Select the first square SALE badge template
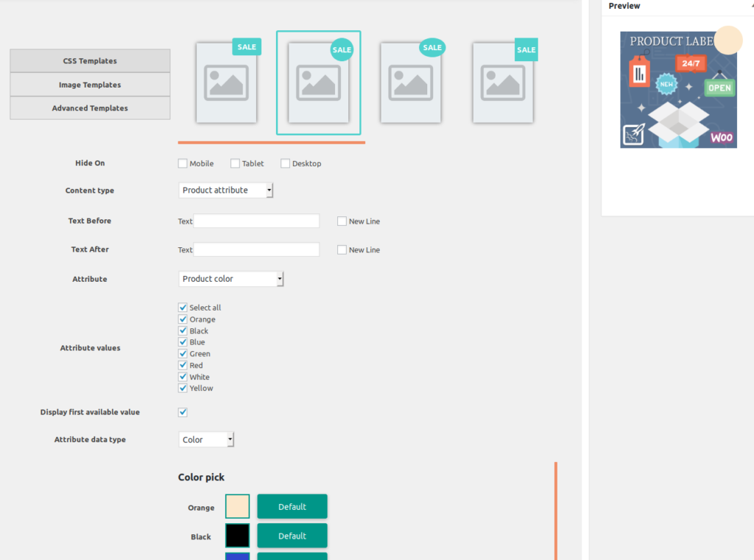 pyautogui.click(x=226, y=82)
